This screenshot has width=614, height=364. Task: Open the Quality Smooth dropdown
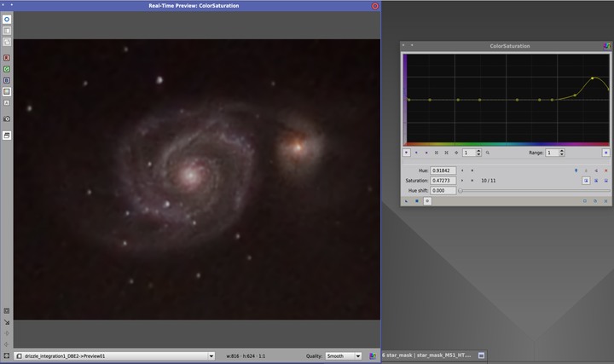[344, 355]
